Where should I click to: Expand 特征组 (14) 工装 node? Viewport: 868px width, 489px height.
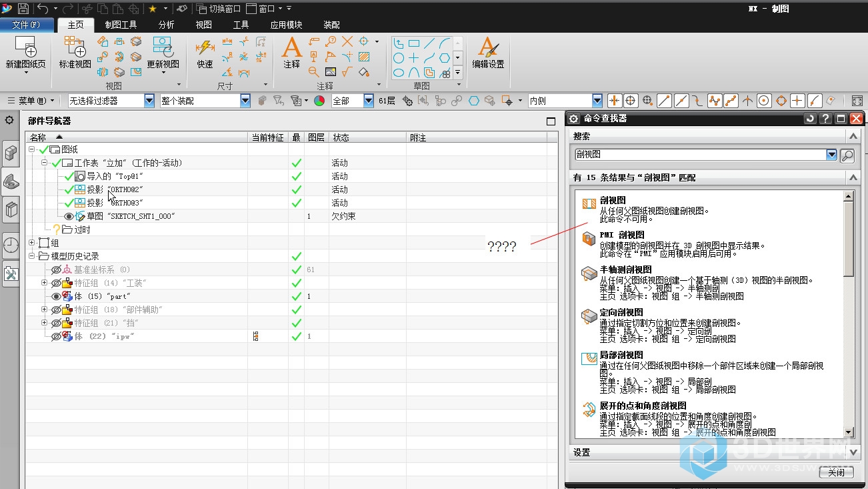pyautogui.click(x=45, y=283)
